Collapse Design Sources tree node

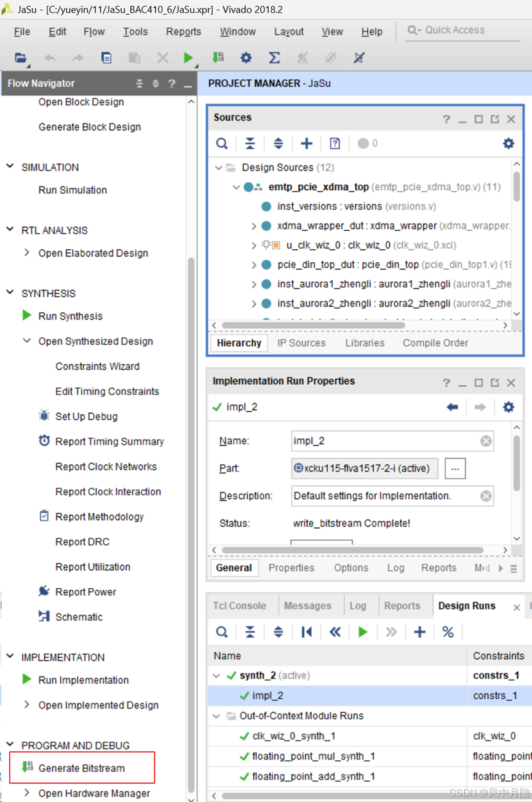(218, 167)
